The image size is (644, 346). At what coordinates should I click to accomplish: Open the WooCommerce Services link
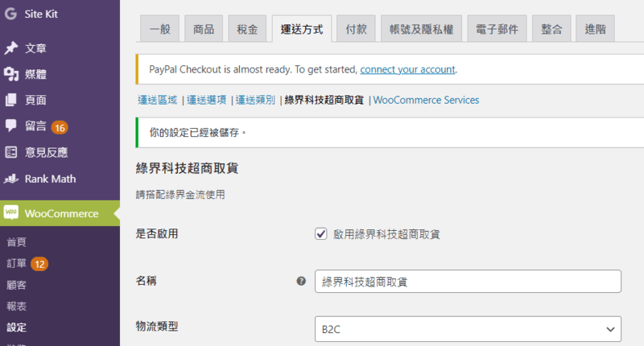(x=426, y=101)
